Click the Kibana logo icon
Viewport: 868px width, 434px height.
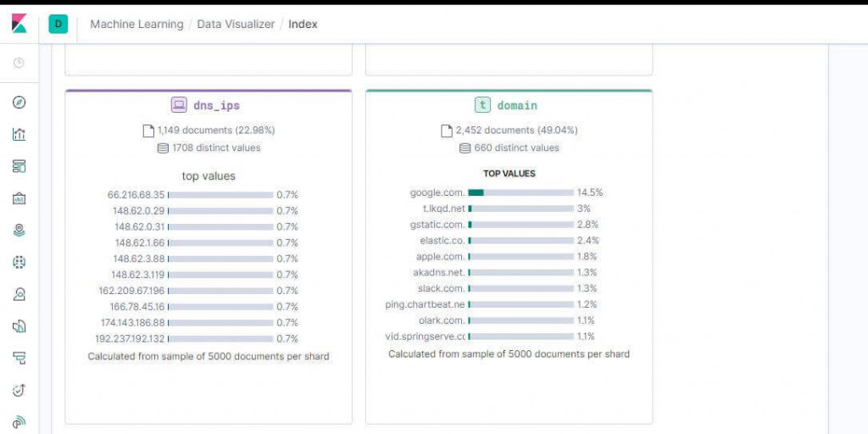[19, 24]
